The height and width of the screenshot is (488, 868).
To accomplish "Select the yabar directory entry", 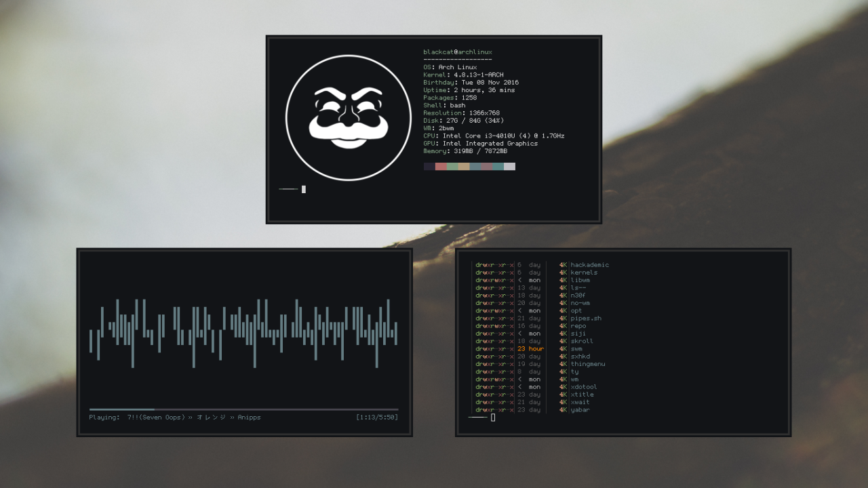I will [x=580, y=409].
